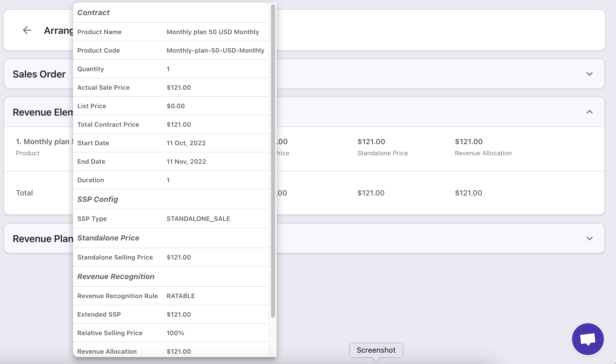Viewport: 616px width, 364px height.
Task: Expand the Revenue Plan section
Action: tap(589, 239)
